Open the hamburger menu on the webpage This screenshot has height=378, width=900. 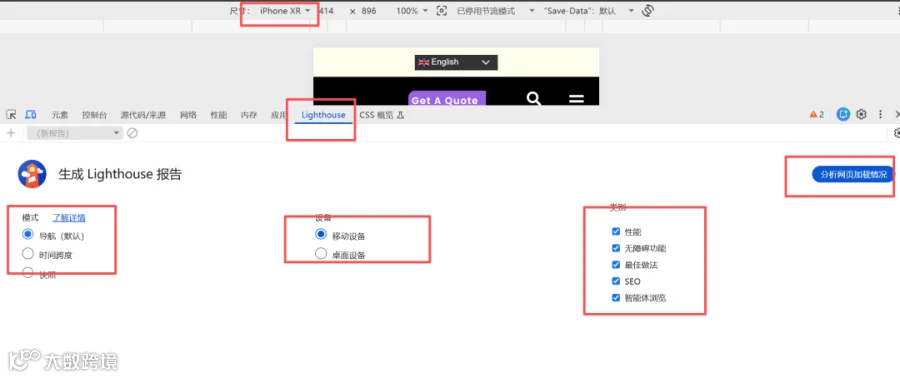point(576,99)
